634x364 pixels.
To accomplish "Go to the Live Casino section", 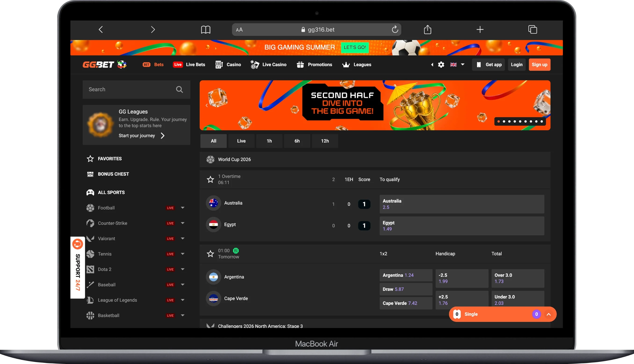I will tap(268, 64).
